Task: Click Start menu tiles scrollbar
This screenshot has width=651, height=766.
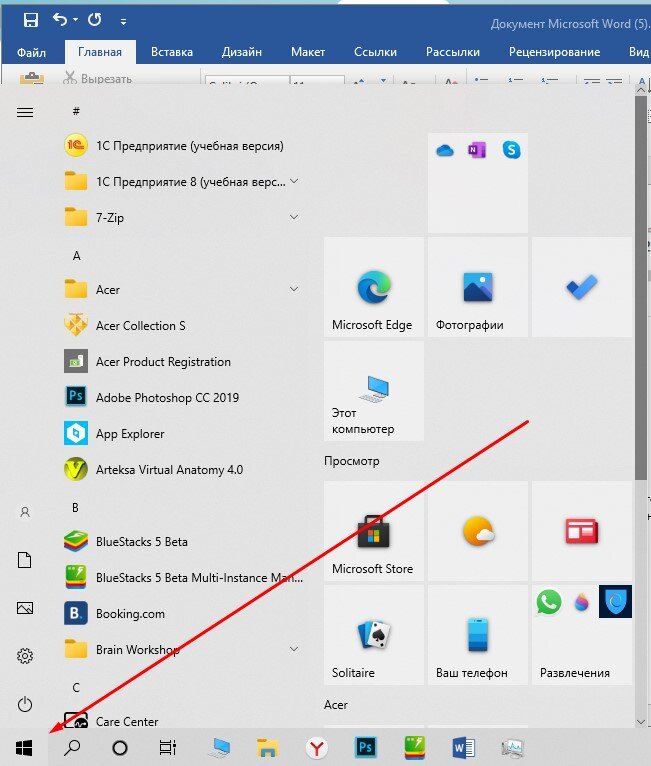Action: [x=641, y=288]
